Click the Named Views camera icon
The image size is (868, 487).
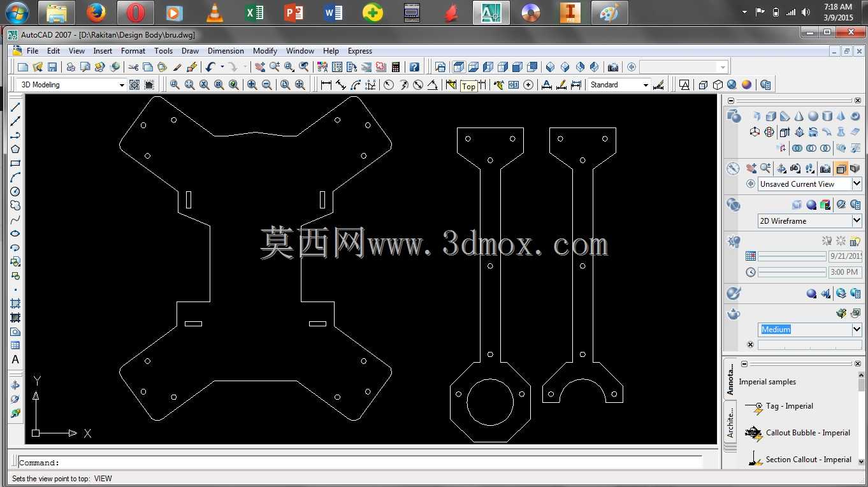point(613,67)
